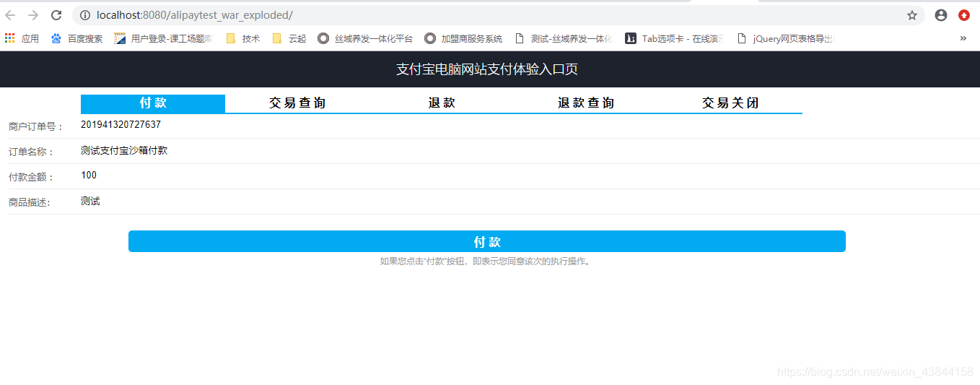The image size is (980, 385).
Task: Open the 加盟商服务系统 bookmark
Action: 463,38
